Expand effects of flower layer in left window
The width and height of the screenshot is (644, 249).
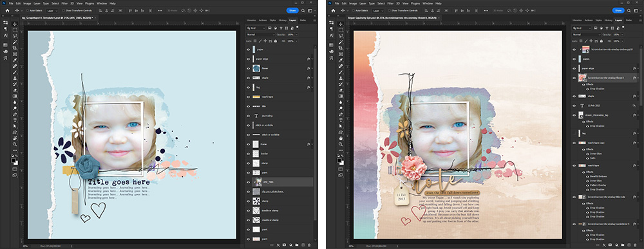312,68
